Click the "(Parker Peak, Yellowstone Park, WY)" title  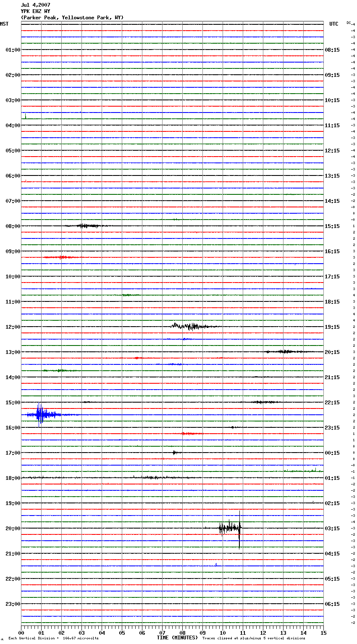(x=72, y=18)
